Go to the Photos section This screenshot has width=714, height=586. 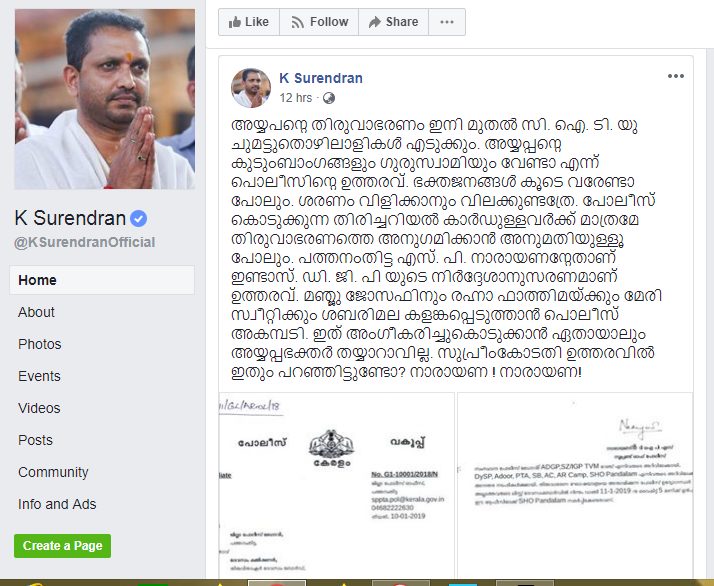(40, 344)
